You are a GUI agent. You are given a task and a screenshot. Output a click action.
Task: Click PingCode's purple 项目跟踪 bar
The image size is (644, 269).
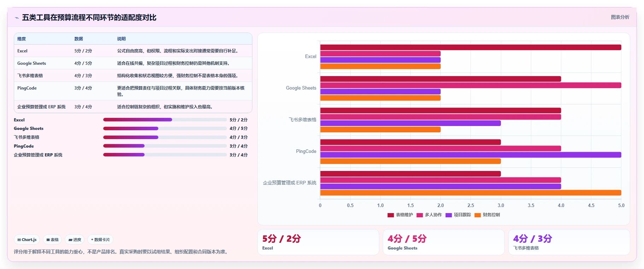(470, 155)
